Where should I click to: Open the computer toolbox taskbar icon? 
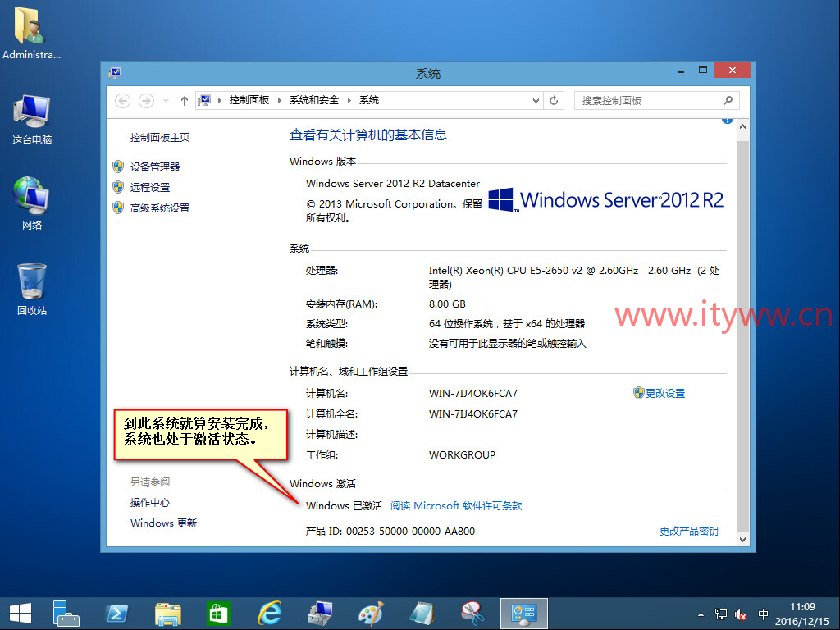click(x=321, y=614)
